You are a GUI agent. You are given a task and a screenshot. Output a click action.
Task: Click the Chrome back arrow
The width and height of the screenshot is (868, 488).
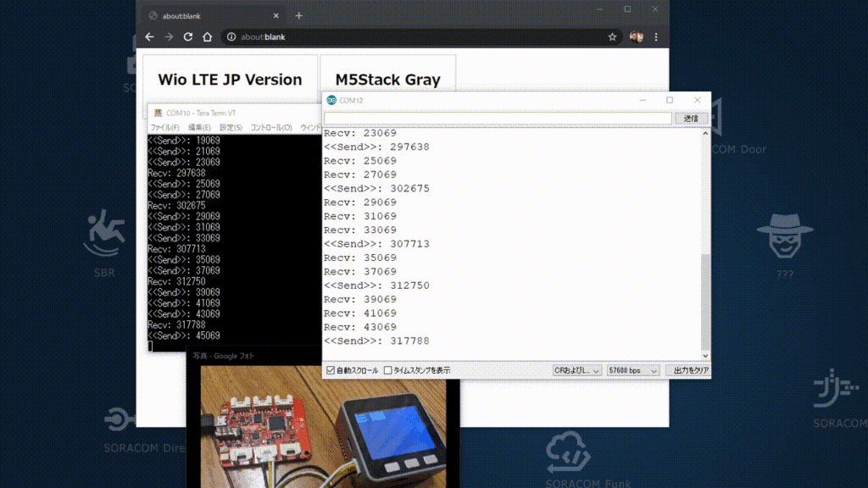(x=149, y=37)
